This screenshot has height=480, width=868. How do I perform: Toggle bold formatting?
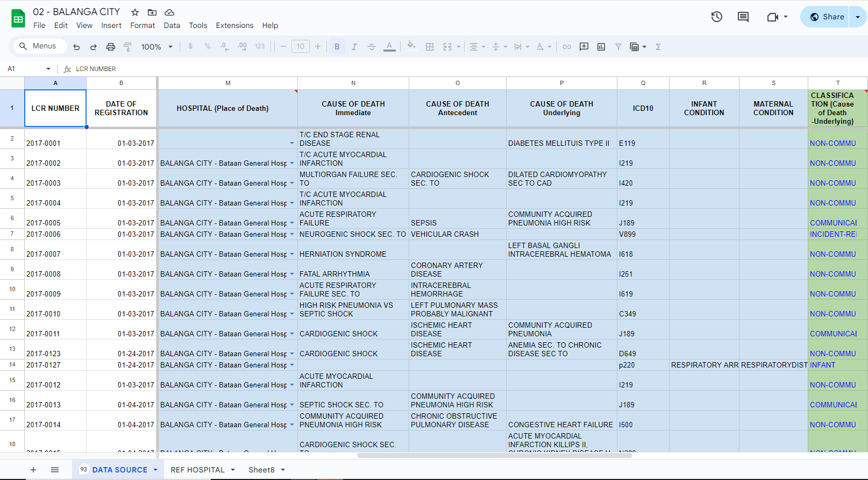pyautogui.click(x=337, y=47)
